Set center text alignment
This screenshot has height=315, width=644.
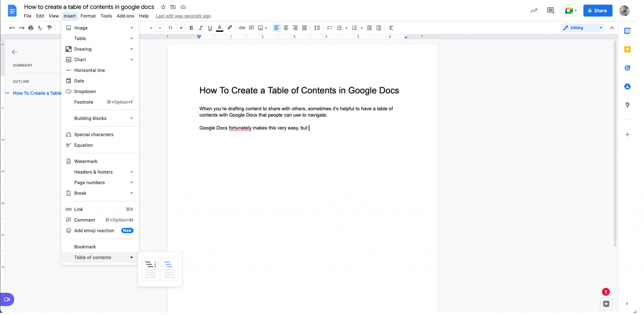click(x=286, y=28)
